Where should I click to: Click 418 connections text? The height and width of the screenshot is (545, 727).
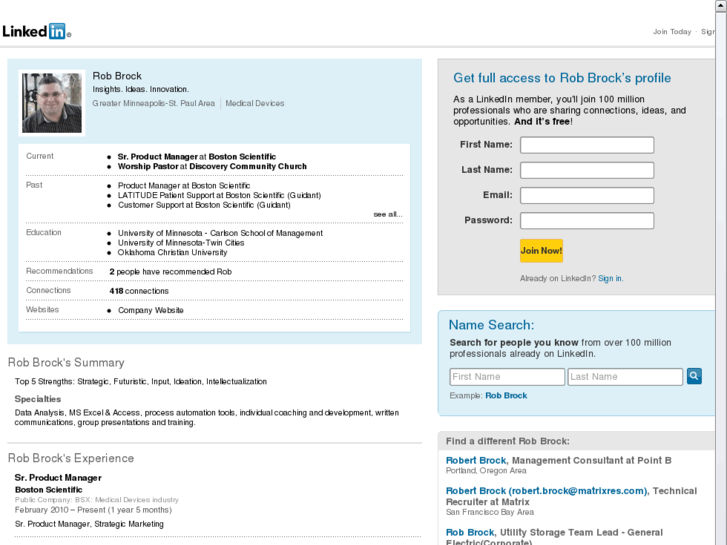139,291
